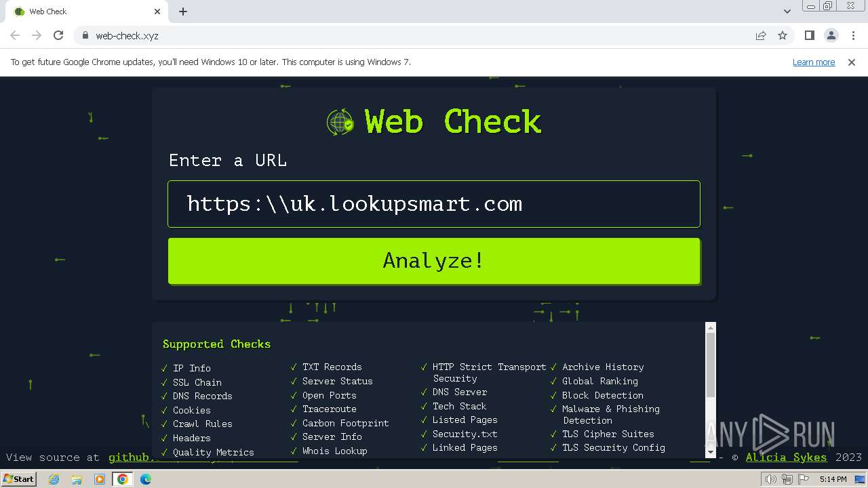The width and height of the screenshot is (868, 488).
Task: Click the Web Check globe logo icon
Action: (340, 123)
